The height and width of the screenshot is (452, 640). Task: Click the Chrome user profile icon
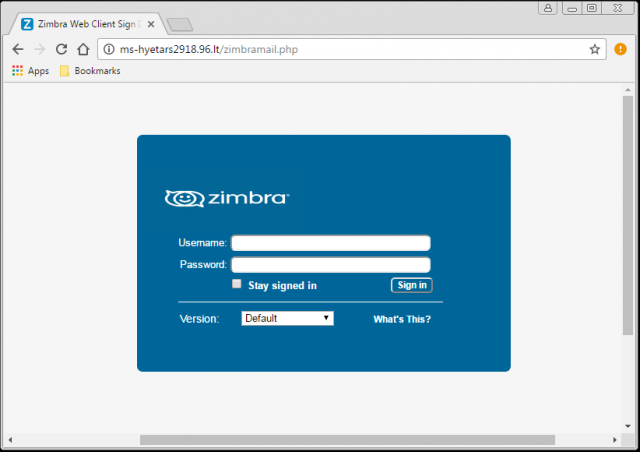coord(548,8)
